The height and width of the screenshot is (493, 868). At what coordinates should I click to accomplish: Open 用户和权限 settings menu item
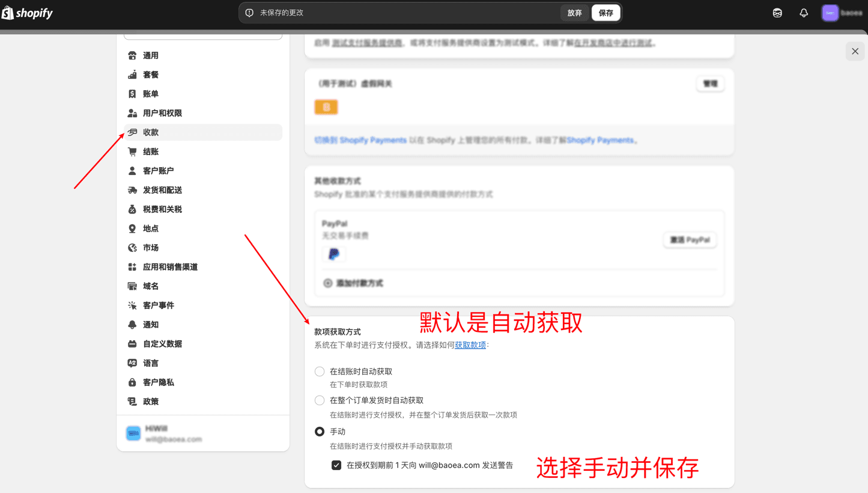click(203, 113)
